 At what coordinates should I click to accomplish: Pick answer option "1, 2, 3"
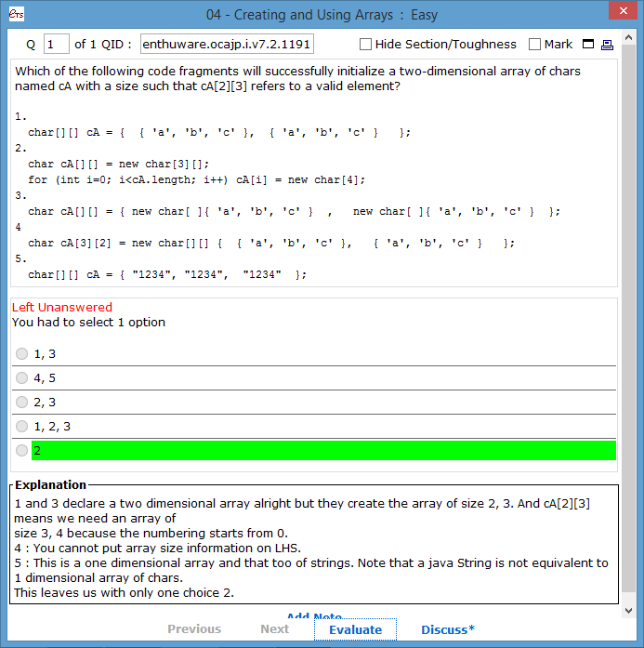tap(22, 427)
